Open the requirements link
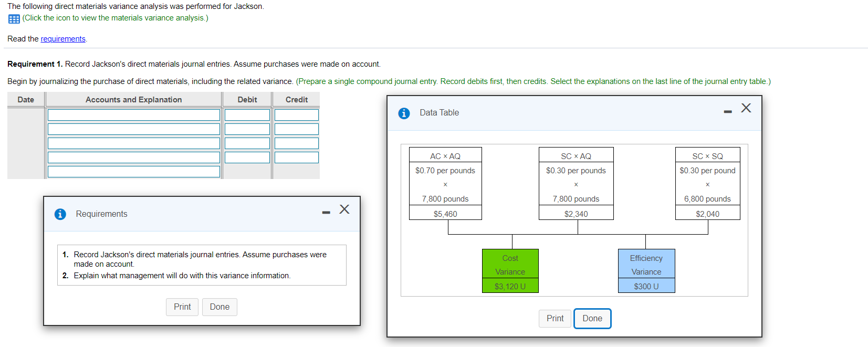Screen dimensions: 868x347 coord(63,39)
